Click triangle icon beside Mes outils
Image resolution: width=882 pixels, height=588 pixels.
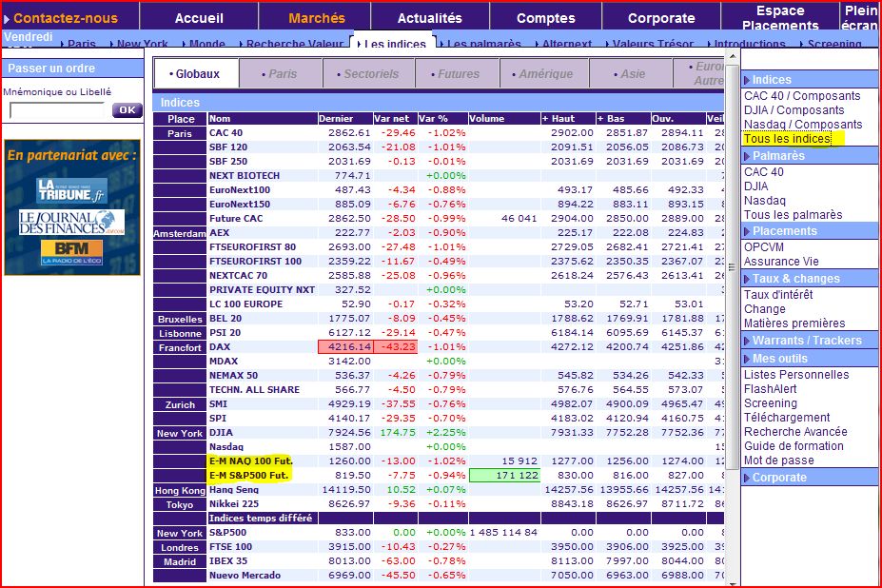point(747,359)
